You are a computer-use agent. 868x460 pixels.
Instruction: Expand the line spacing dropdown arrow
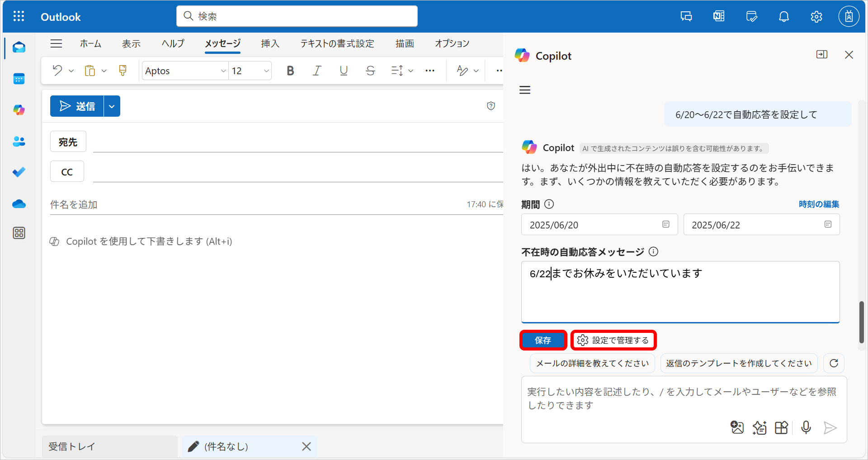point(410,71)
